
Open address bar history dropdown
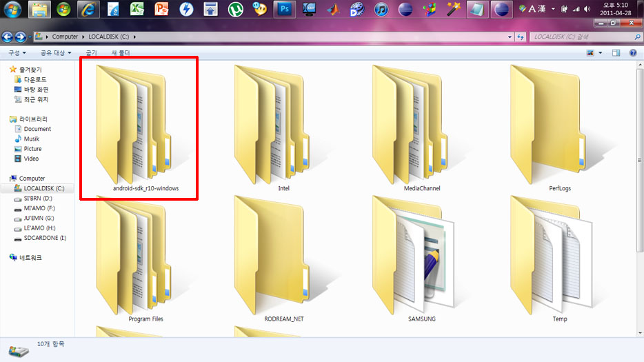(x=510, y=37)
